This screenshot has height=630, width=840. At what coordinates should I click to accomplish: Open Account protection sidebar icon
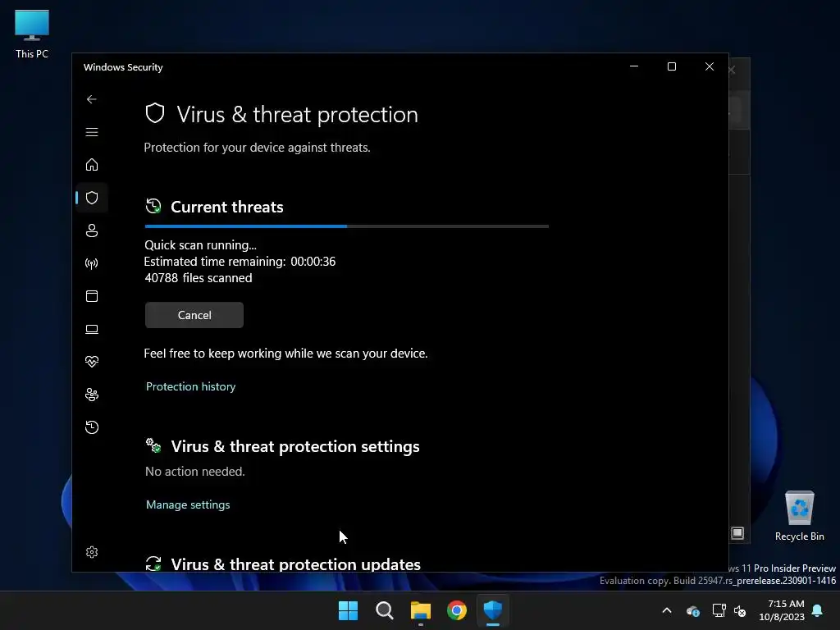(92, 231)
